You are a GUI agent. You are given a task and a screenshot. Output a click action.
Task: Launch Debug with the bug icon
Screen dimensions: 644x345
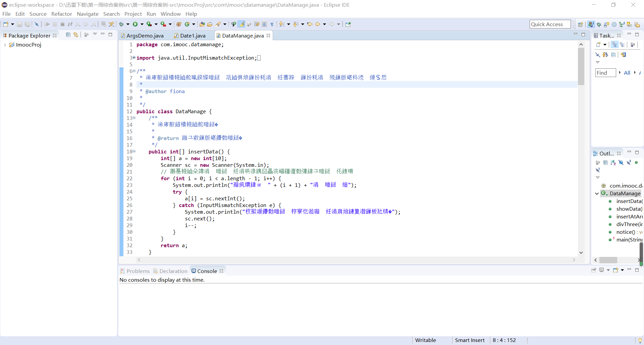tap(121, 24)
